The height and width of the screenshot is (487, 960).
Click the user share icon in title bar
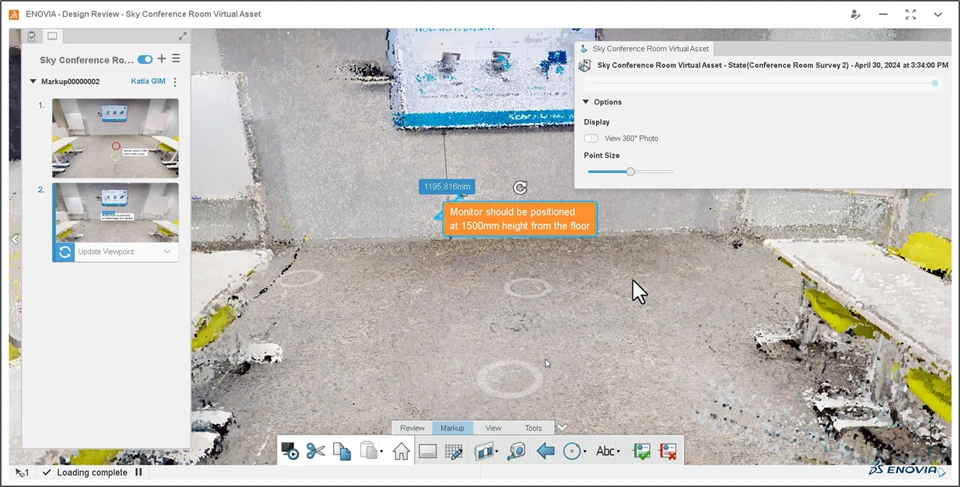click(x=855, y=14)
